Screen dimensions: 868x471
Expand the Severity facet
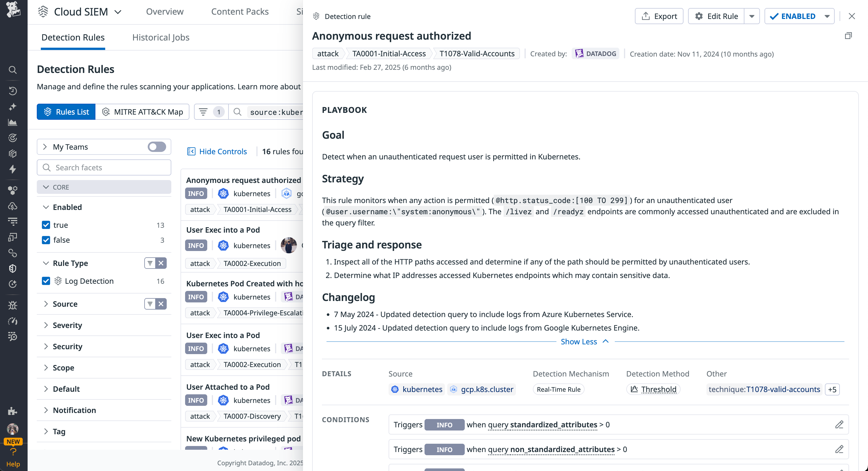tap(67, 325)
